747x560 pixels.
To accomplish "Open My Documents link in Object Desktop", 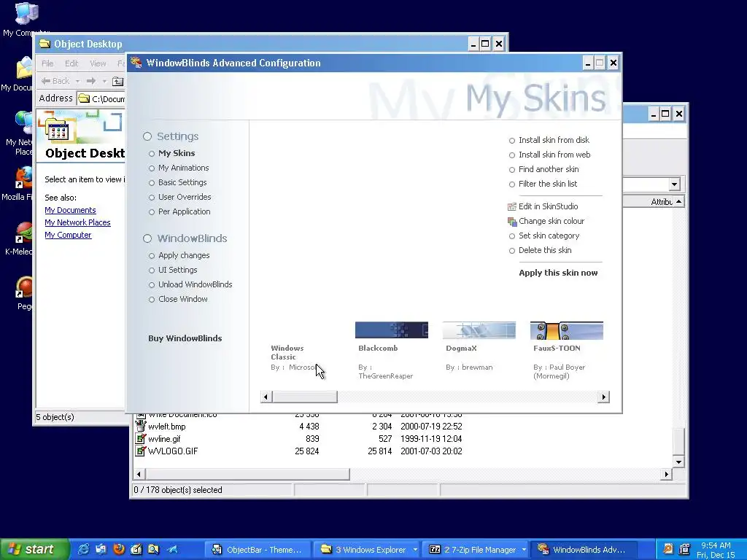I will point(70,210).
